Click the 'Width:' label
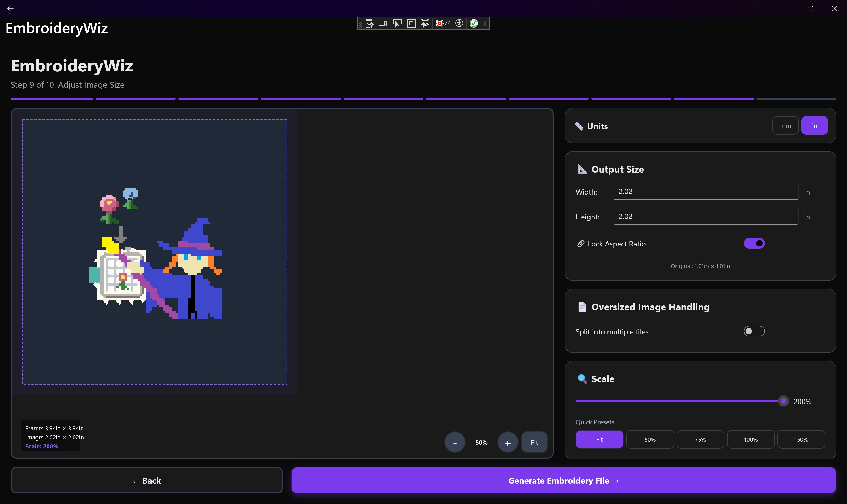Viewport: 847px width, 504px height. (x=586, y=192)
